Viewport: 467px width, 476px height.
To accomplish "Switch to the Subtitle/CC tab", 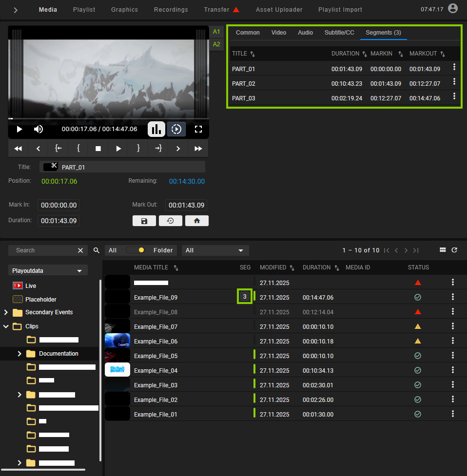I will 339,33.
